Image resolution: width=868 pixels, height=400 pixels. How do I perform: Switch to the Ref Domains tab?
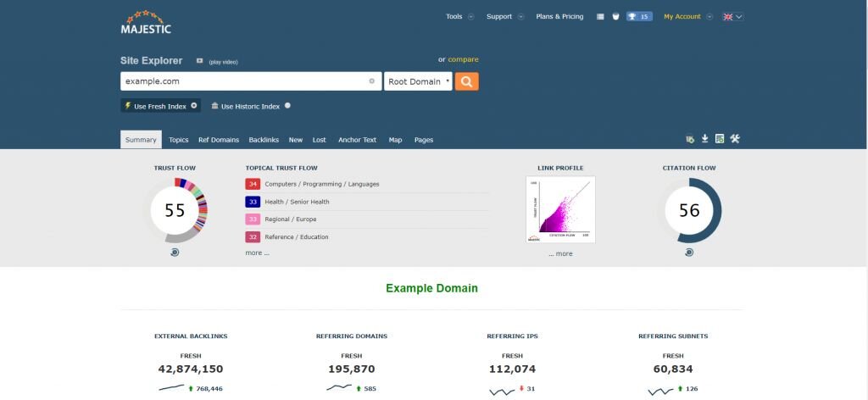(x=219, y=140)
